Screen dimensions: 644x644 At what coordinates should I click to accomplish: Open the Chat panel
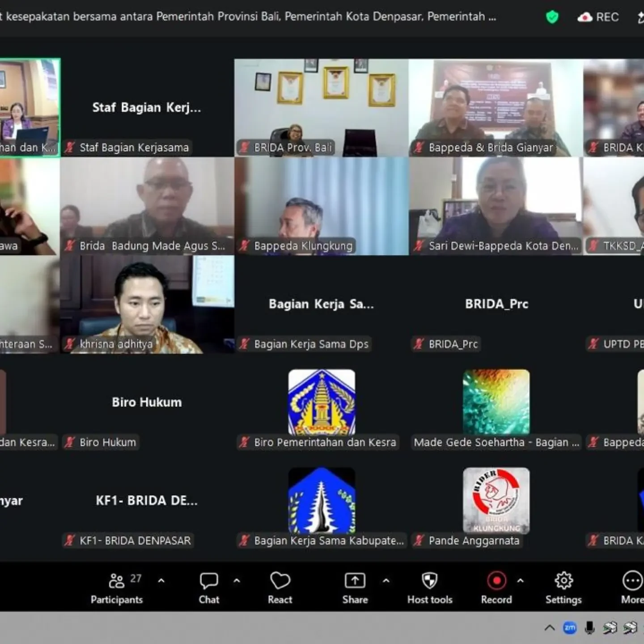pos(209,589)
